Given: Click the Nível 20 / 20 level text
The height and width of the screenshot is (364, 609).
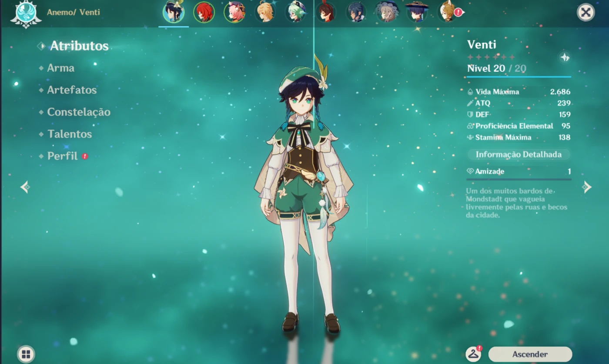Looking at the screenshot, I should (x=497, y=68).
